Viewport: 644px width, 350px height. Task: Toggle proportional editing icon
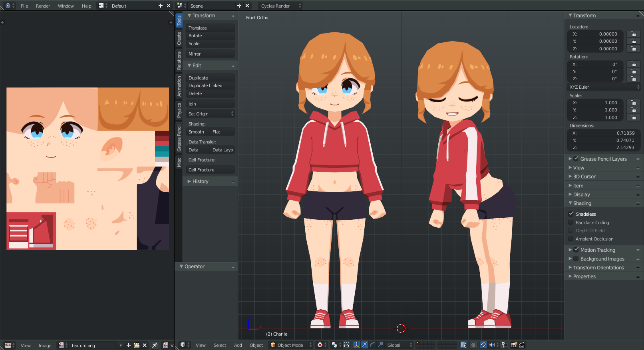pyautogui.click(x=473, y=345)
